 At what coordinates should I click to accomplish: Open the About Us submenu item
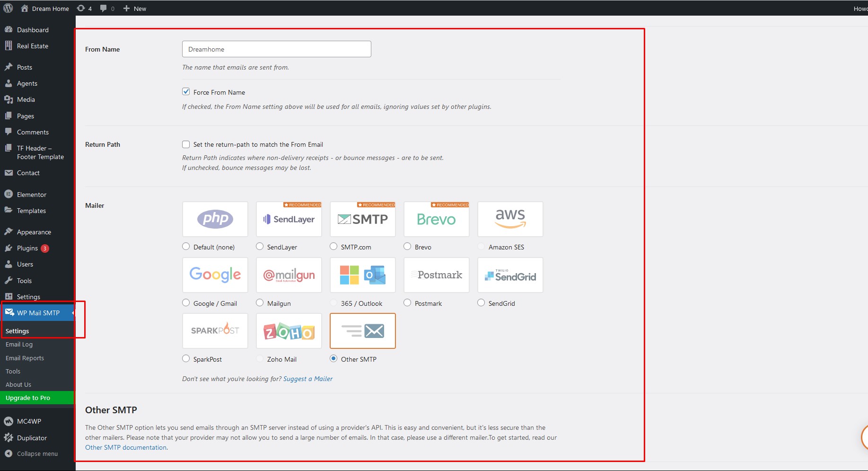[18, 384]
